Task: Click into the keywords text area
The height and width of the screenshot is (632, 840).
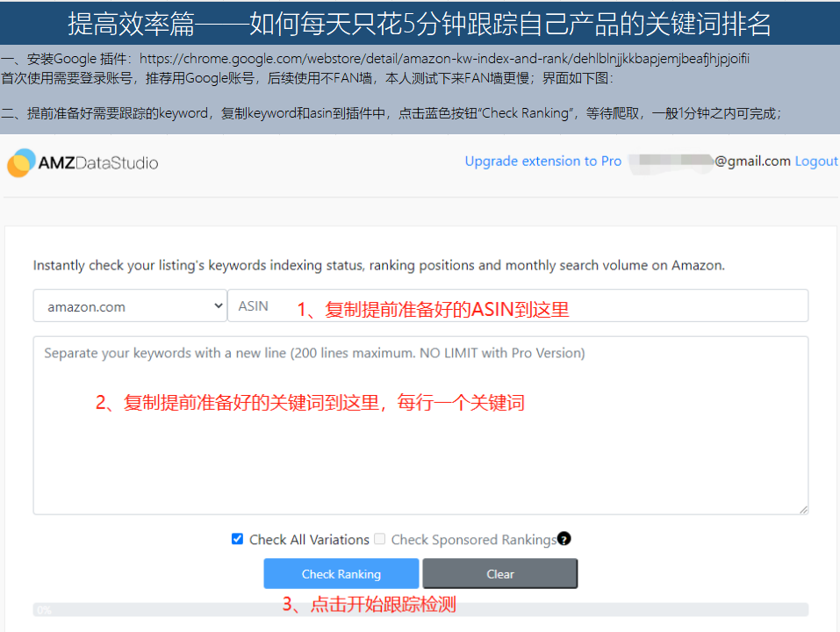Action: click(420, 425)
